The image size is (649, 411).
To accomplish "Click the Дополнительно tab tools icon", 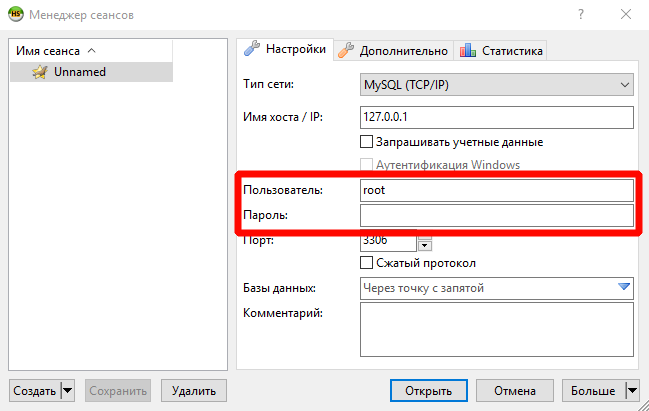I will point(345,49).
